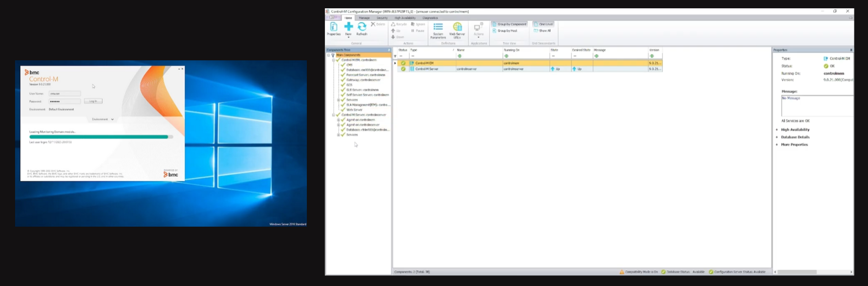Open Properties from the ribbon
The height and width of the screenshot is (286, 868).
(x=334, y=29)
